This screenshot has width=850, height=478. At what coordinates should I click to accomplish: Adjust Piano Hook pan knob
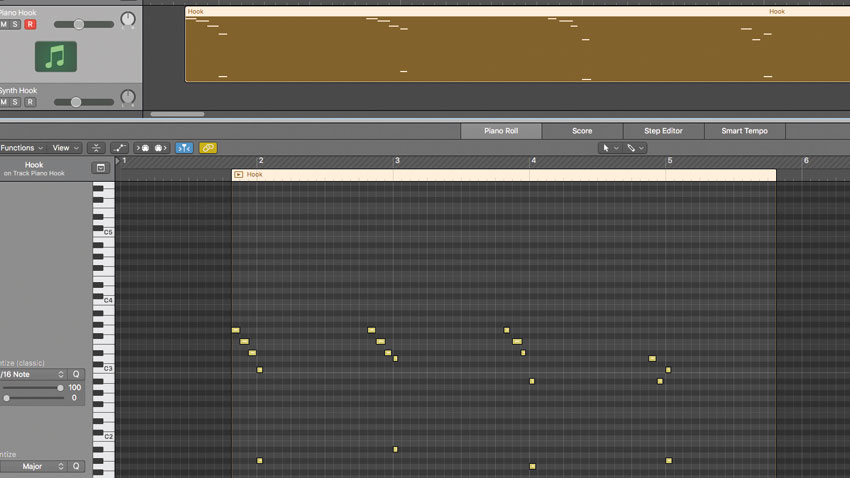[x=128, y=20]
